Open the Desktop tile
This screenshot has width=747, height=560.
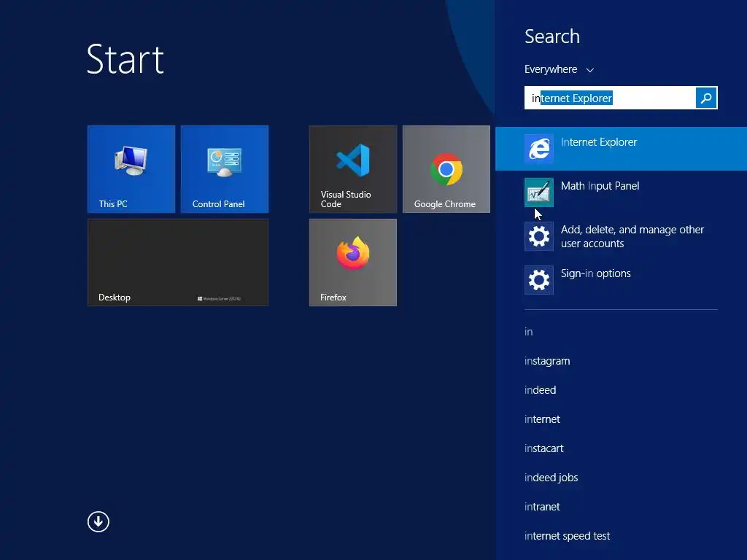[x=178, y=262]
